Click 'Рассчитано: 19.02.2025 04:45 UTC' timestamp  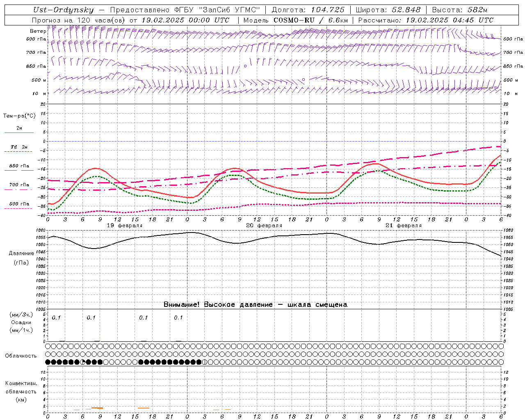click(426, 20)
